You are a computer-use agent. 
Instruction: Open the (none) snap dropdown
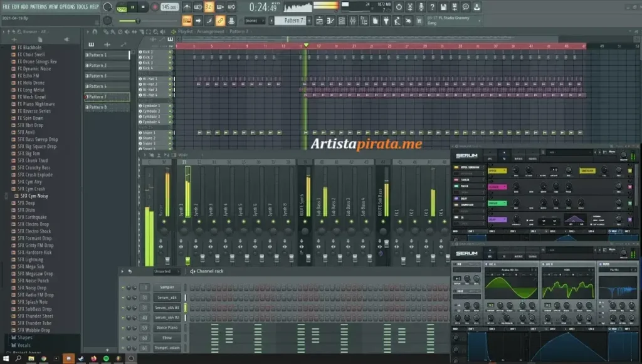coord(255,21)
